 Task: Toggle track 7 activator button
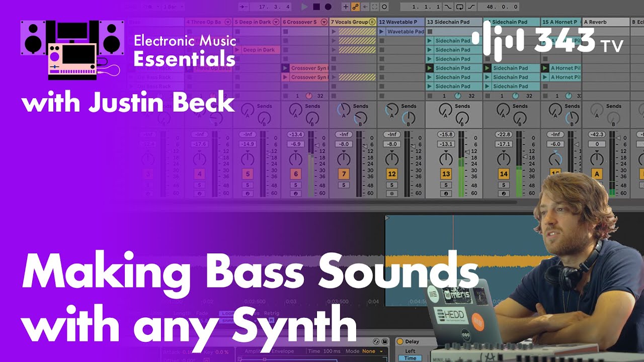click(x=344, y=174)
